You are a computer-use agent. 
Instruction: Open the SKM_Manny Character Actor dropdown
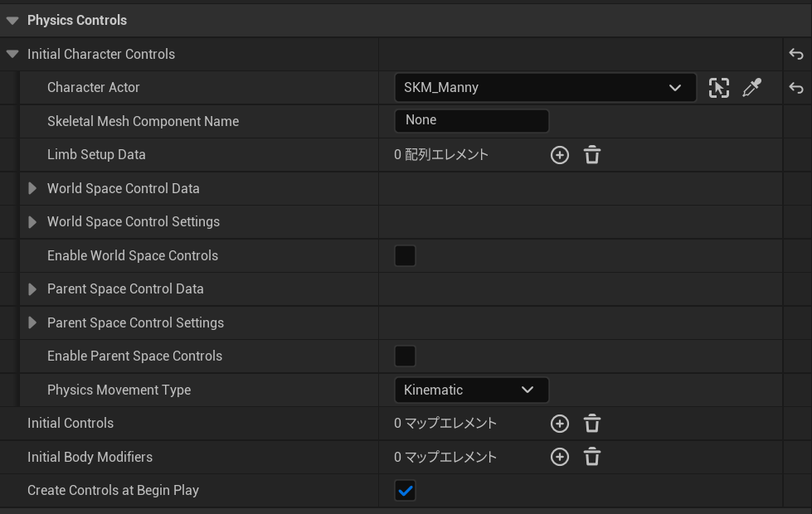[x=545, y=88]
